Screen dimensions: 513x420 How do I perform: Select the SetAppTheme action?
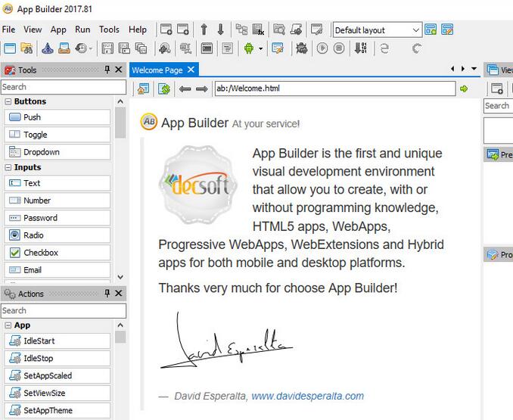point(58,410)
